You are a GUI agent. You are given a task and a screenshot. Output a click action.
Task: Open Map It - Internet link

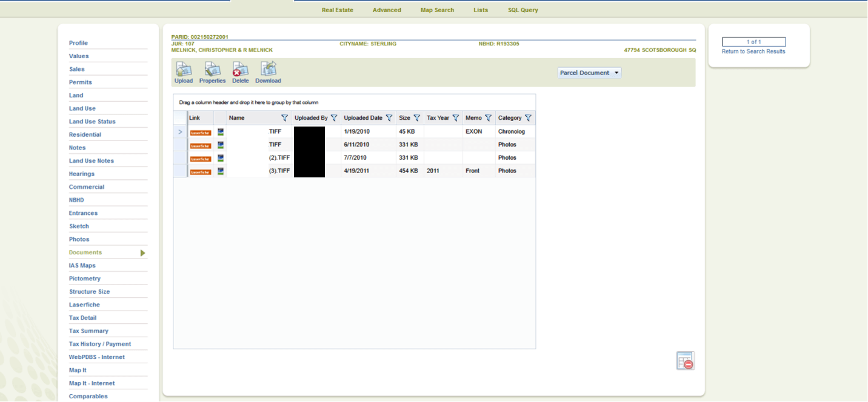pyautogui.click(x=92, y=383)
